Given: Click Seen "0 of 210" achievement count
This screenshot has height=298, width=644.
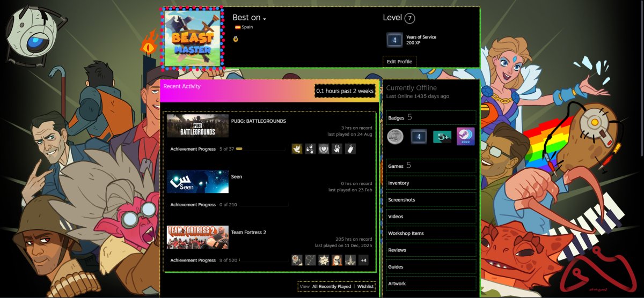Looking at the screenshot, I should pyautogui.click(x=228, y=205).
